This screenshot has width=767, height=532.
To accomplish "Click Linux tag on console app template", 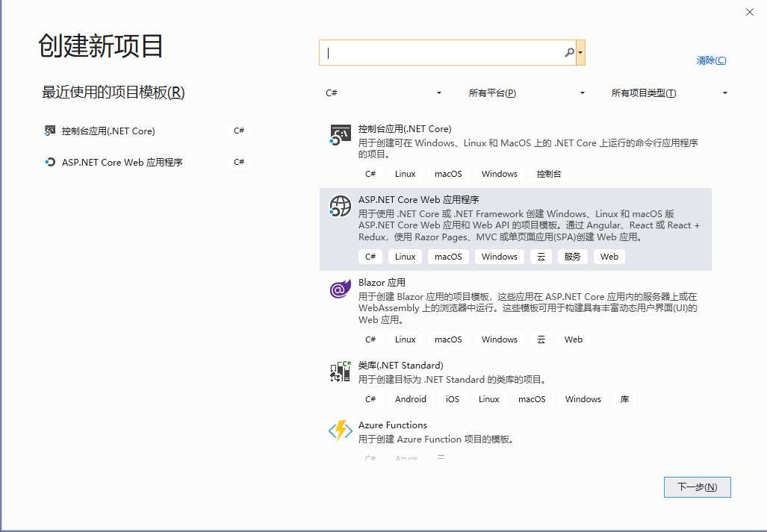I will click(405, 174).
